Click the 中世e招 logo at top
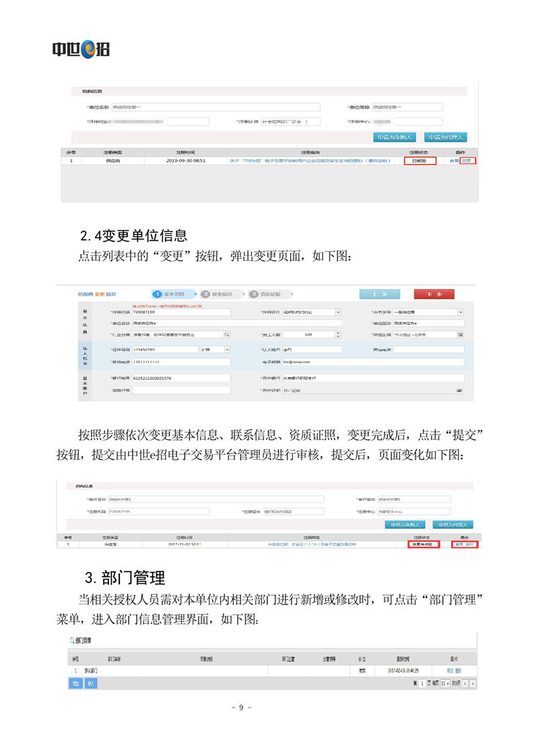Viewport: 534px width, 756px height. click(x=81, y=49)
